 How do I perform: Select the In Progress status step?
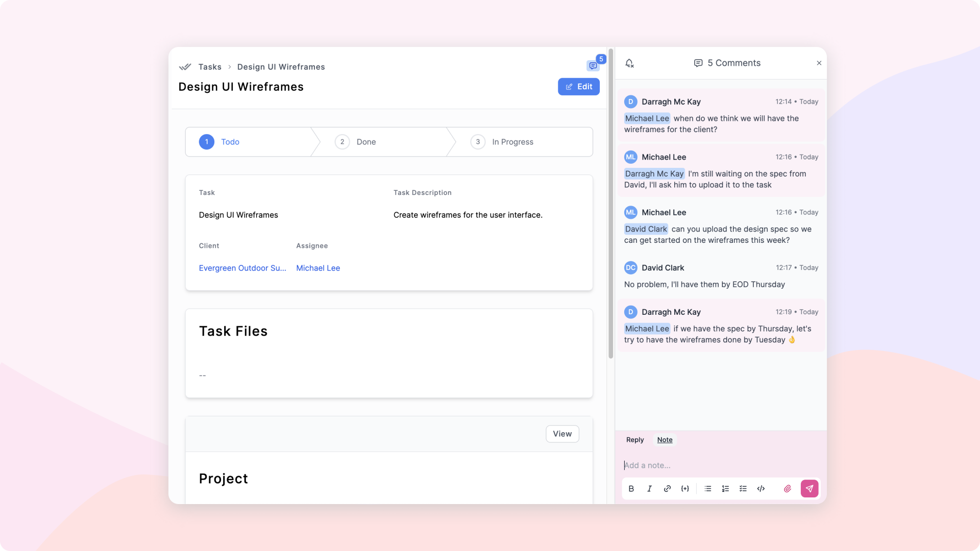(512, 142)
